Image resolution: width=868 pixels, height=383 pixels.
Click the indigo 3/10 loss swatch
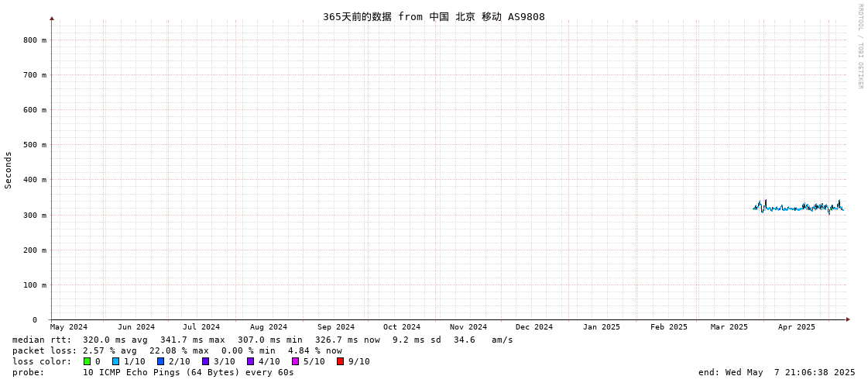tap(205, 361)
